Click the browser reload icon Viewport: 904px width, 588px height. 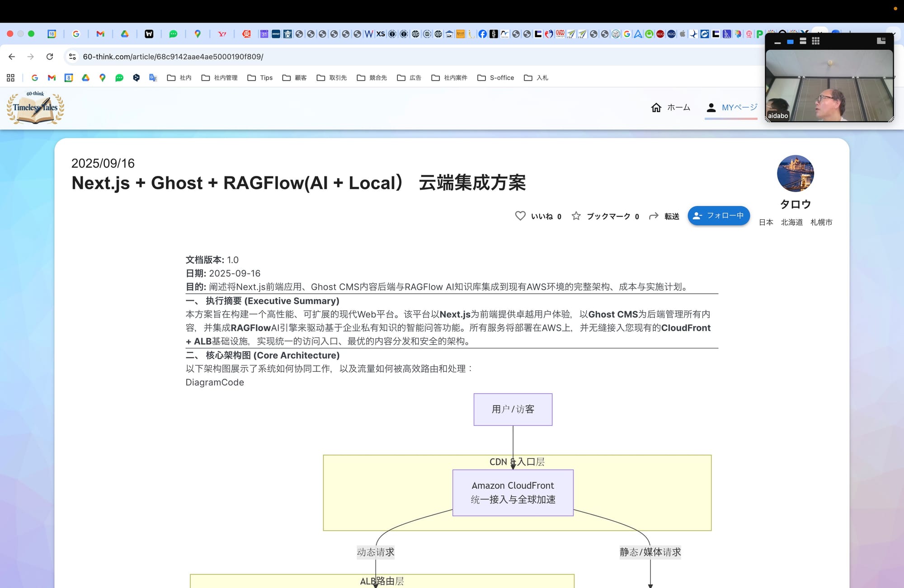[x=50, y=56]
